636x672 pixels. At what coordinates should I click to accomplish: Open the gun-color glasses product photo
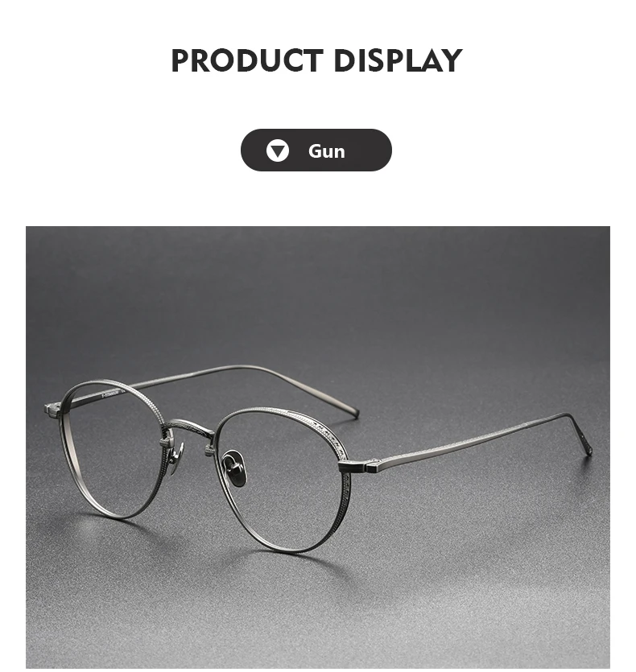pyautogui.click(x=318, y=447)
